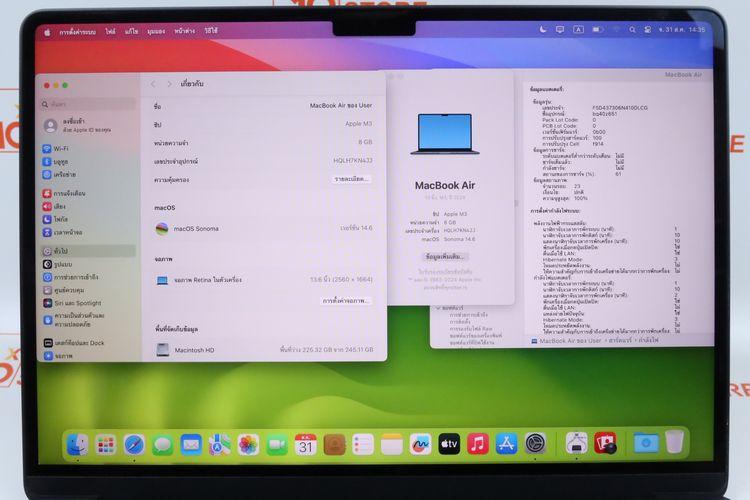The height and width of the screenshot is (500, 750).
Task: Open Photo Booth from the Dock
Action: [x=605, y=444]
